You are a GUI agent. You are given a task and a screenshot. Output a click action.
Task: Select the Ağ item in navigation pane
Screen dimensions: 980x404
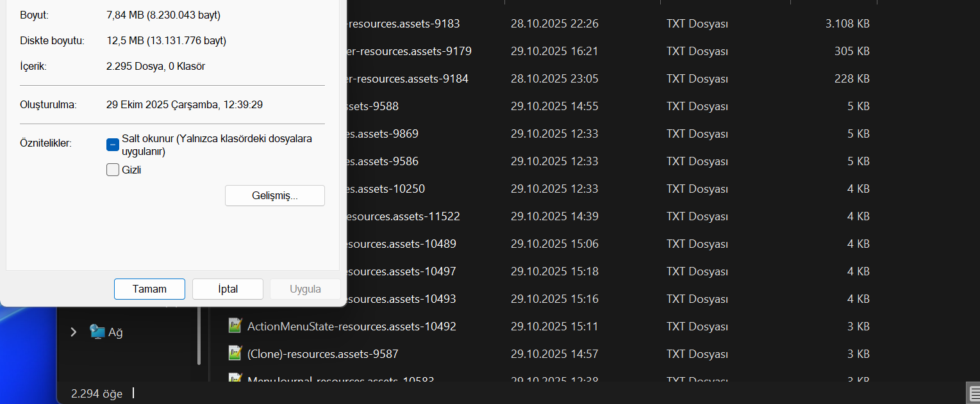(x=115, y=332)
